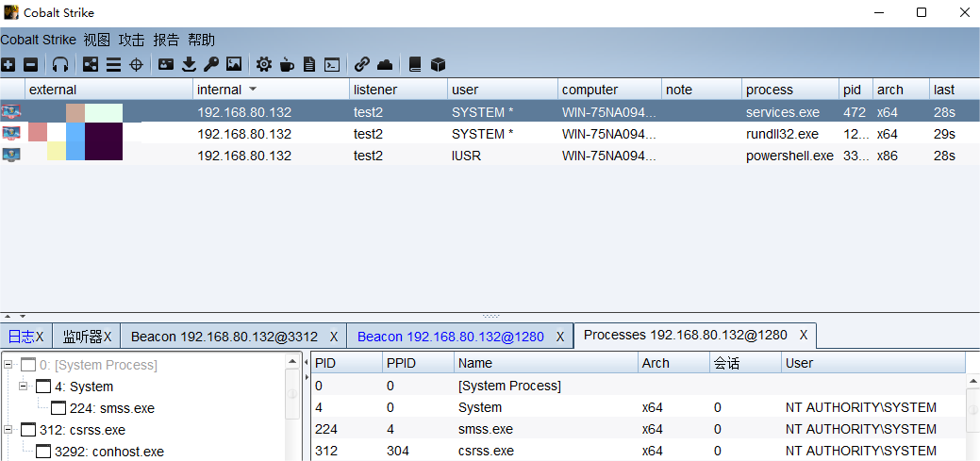The image size is (980, 461).
Task: Click beacon icon of rundll32.exe session row
Action: coord(11,134)
